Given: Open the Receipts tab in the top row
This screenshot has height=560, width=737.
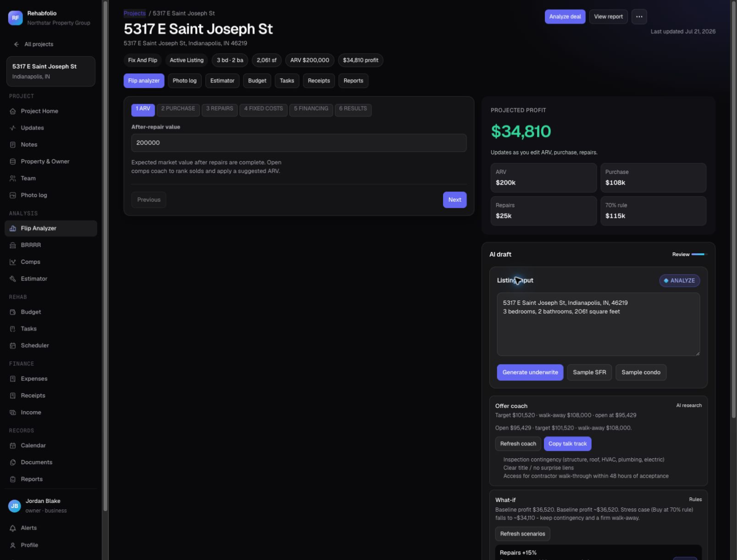Looking at the screenshot, I should (319, 81).
